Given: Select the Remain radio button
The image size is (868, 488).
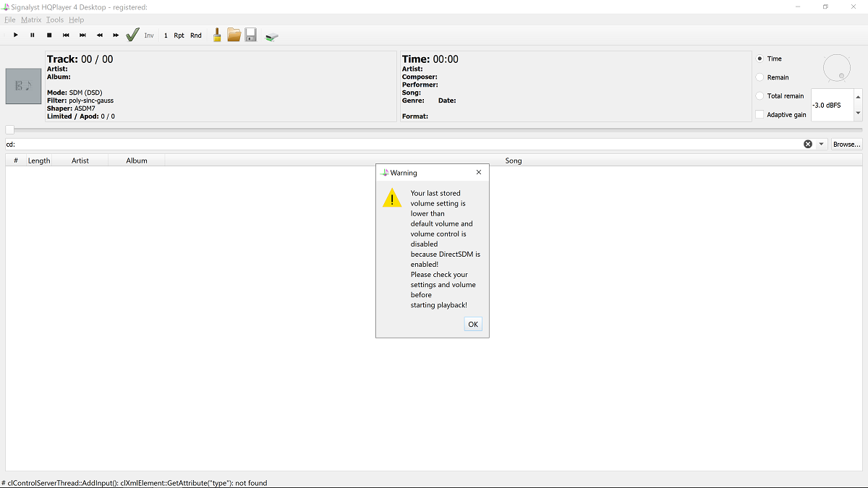Looking at the screenshot, I should coord(759,77).
